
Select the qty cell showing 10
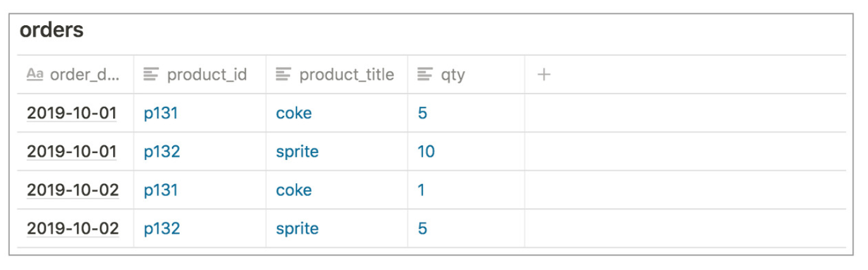(466, 152)
